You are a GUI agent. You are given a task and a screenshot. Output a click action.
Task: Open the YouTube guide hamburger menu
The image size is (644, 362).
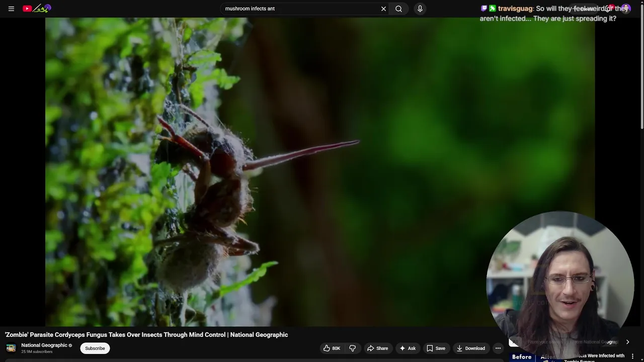11,9
